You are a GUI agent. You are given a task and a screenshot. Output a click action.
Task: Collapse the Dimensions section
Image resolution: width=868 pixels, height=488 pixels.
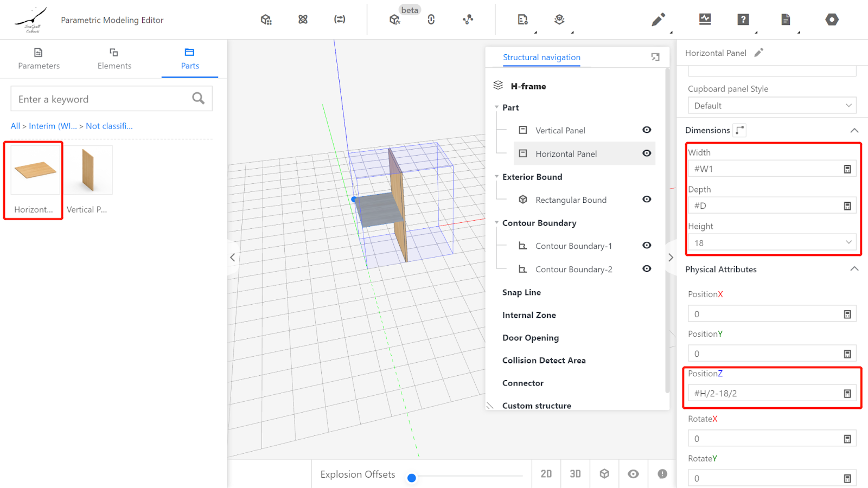pos(854,130)
